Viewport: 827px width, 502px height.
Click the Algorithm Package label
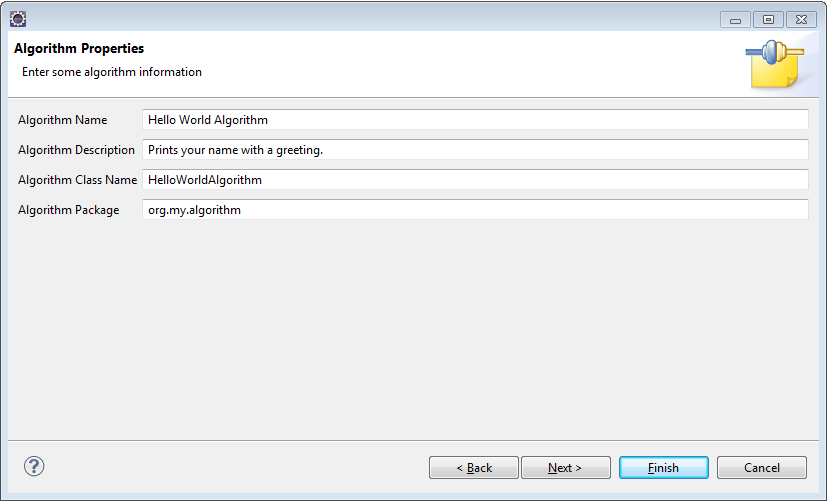[69, 210]
